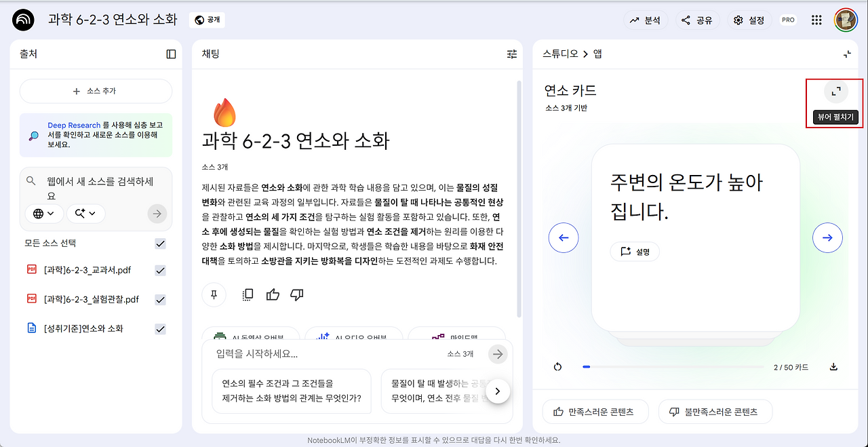
Task: Go to next flashcard arrow
Action: pos(827,238)
